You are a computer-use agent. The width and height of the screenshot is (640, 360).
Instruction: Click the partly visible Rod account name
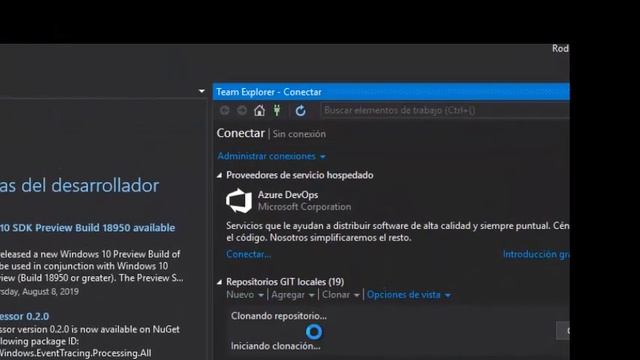point(560,49)
